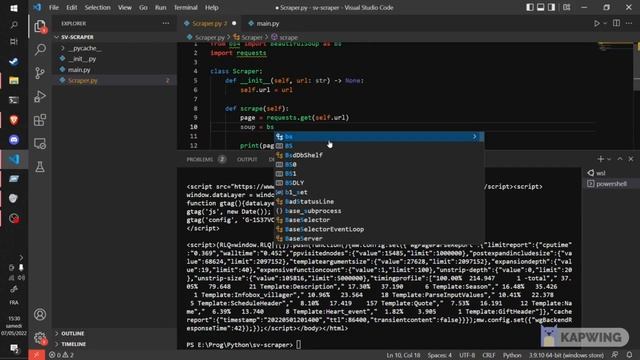Select the powershell terminal instance

coord(611,184)
